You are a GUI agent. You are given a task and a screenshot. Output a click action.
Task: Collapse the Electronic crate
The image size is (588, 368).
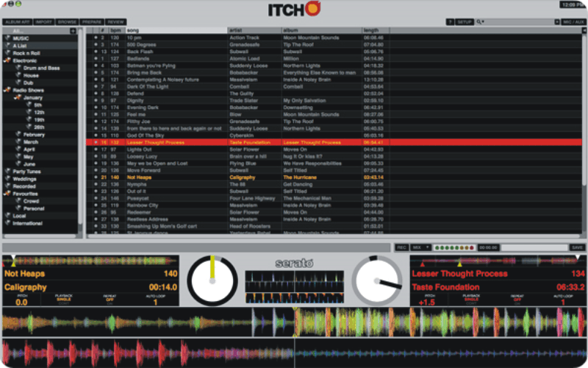pos(7,60)
